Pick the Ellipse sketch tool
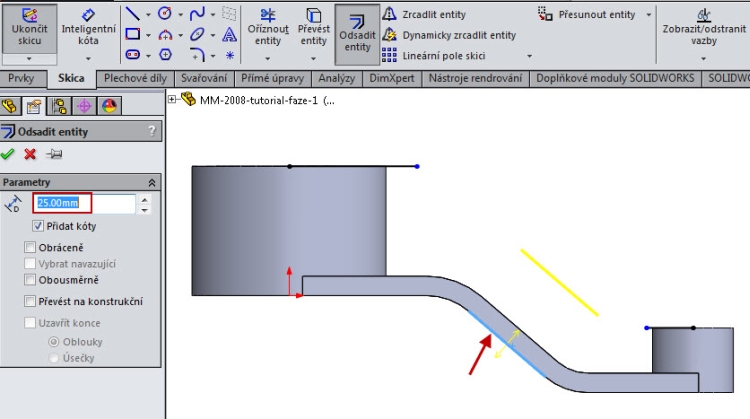The width and height of the screenshot is (750, 419). 197,34
